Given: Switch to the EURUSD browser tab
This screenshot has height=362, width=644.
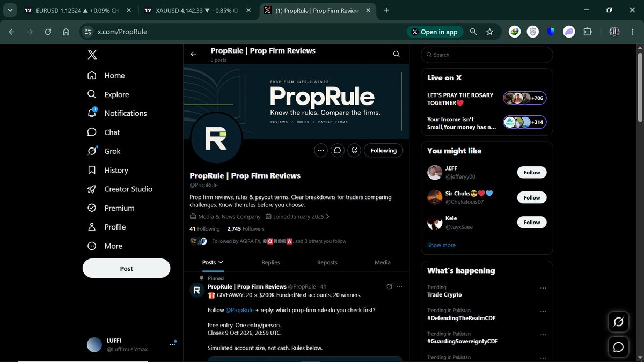Looking at the screenshot, I should 79,10.
